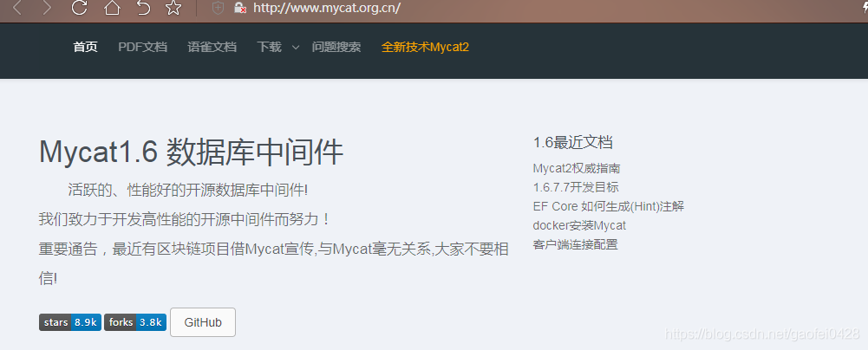
Task: Go back with the browser back arrow
Action: (x=17, y=8)
